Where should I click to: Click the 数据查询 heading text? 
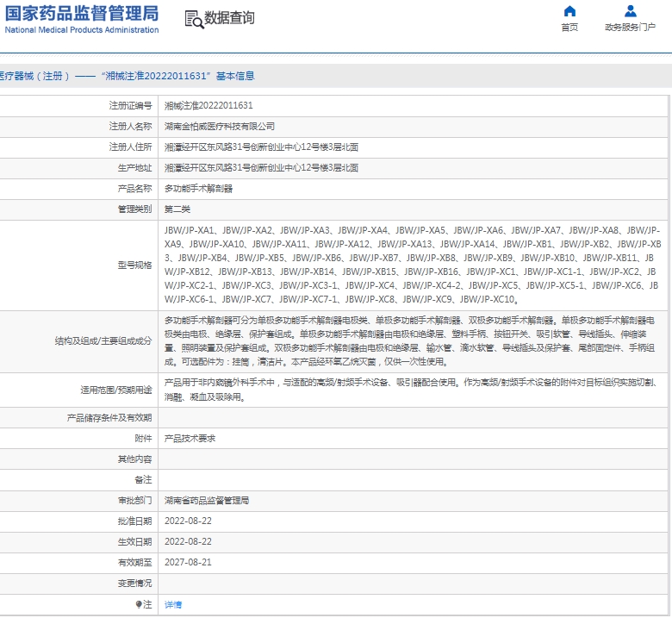pos(229,18)
